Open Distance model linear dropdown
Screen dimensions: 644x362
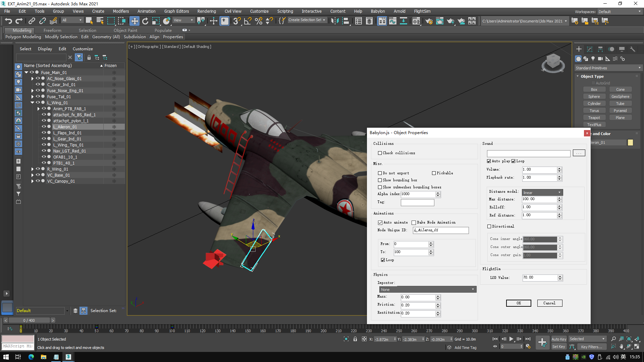(542, 192)
